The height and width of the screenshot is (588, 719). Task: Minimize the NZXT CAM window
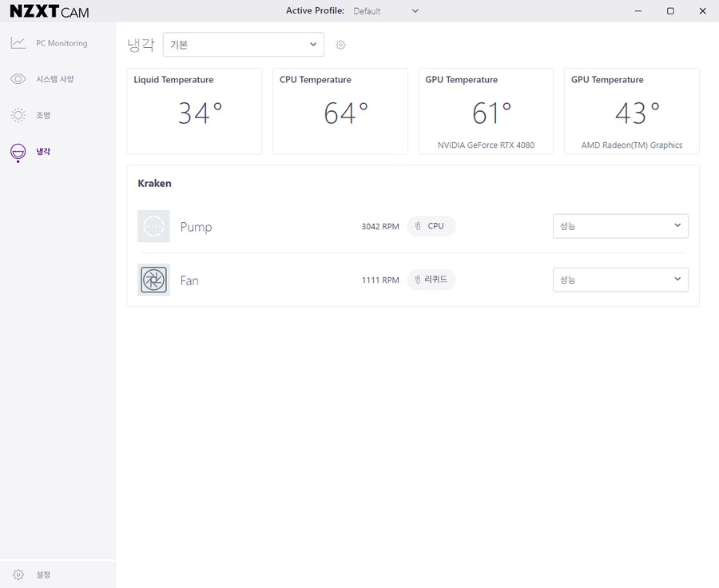pos(638,11)
